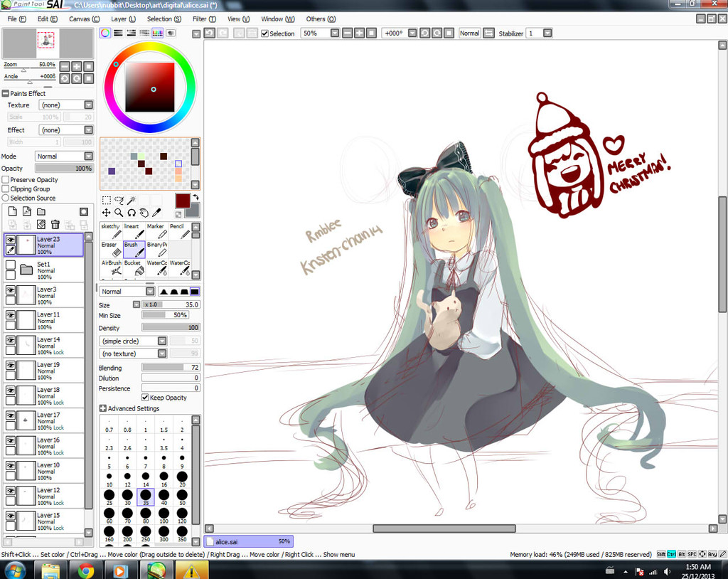Toggle the color wheel panel icon
This screenshot has height=579, width=728.
105,33
